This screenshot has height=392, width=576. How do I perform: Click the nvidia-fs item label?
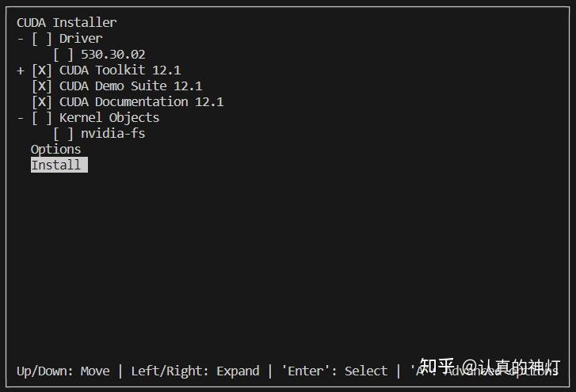pyautogui.click(x=113, y=134)
